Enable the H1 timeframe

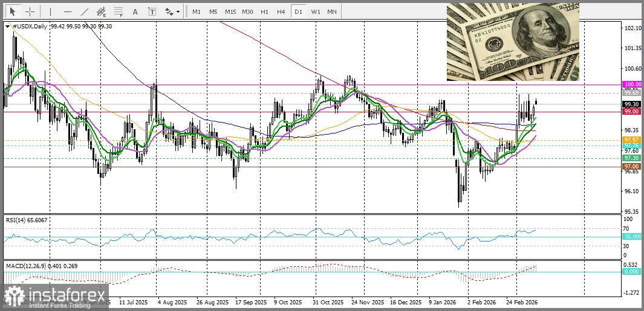click(264, 11)
